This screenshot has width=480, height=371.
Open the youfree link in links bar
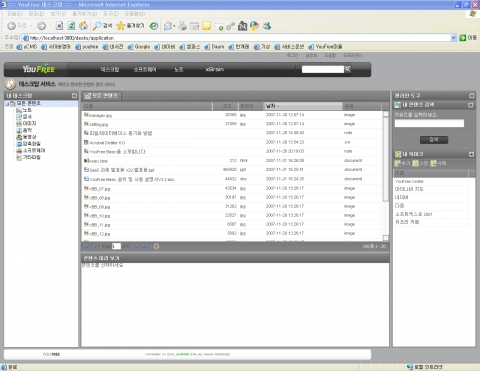[87, 47]
